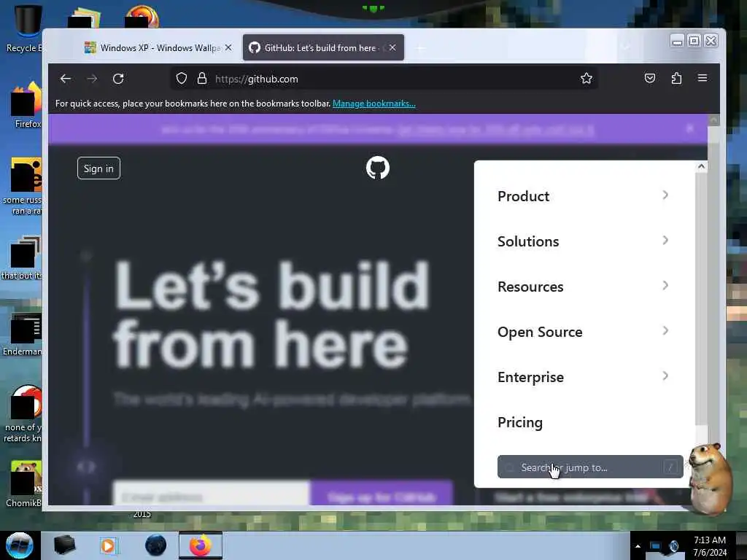Show hidden system tray icons

pyautogui.click(x=638, y=546)
